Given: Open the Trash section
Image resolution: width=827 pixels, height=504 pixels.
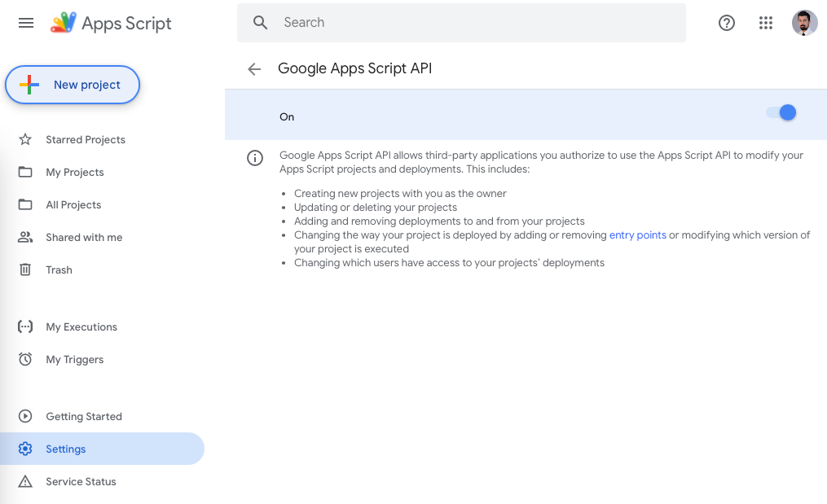Looking at the screenshot, I should pyautogui.click(x=59, y=270).
